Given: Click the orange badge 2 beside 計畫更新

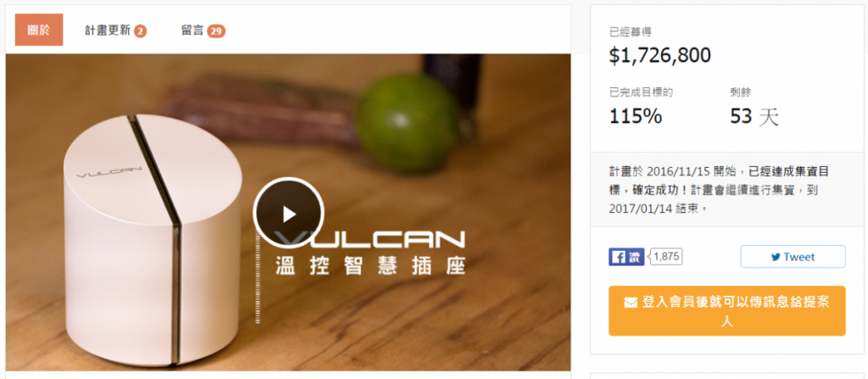Looking at the screenshot, I should coord(140,31).
